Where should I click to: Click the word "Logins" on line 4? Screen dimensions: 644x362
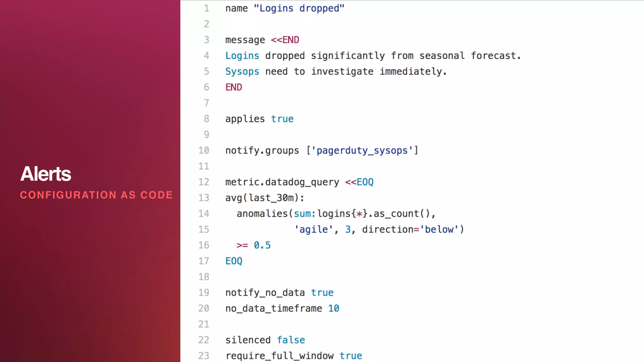pyautogui.click(x=242, y=56)
